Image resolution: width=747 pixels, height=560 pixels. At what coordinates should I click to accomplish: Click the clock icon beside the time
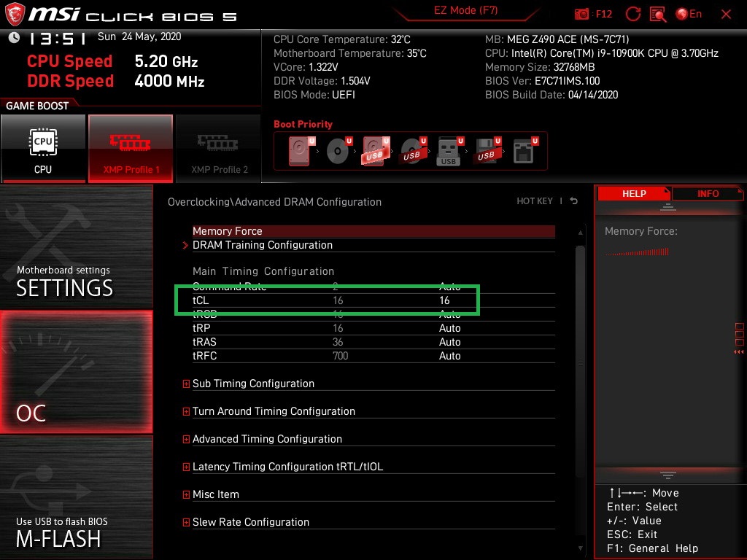coord(14,37)
